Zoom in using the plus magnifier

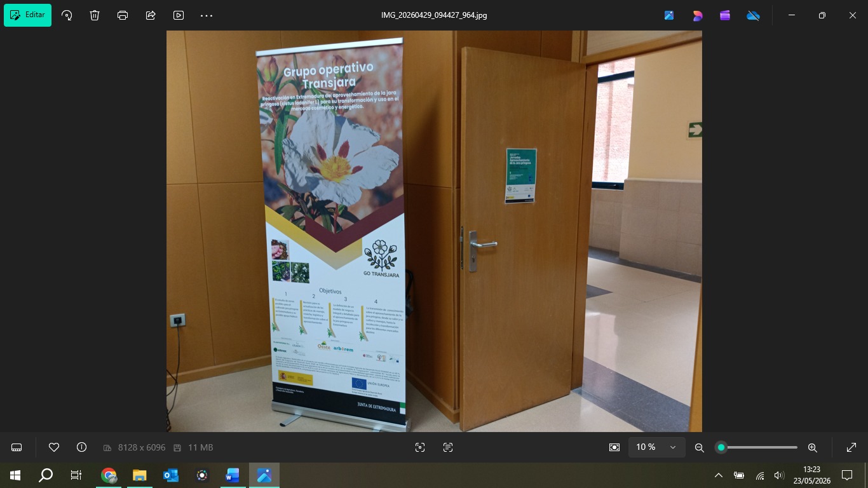point(812,447)
